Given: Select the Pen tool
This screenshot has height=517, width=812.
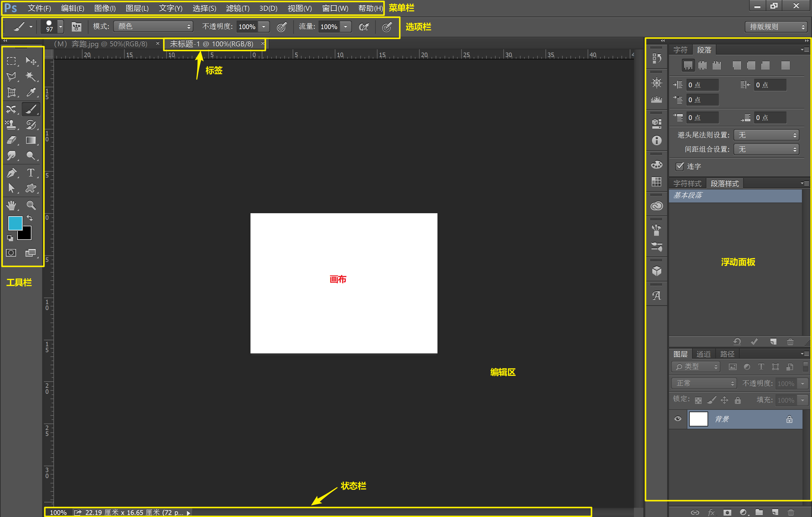Looking at the screenshot, I should [x=11, y=173].
